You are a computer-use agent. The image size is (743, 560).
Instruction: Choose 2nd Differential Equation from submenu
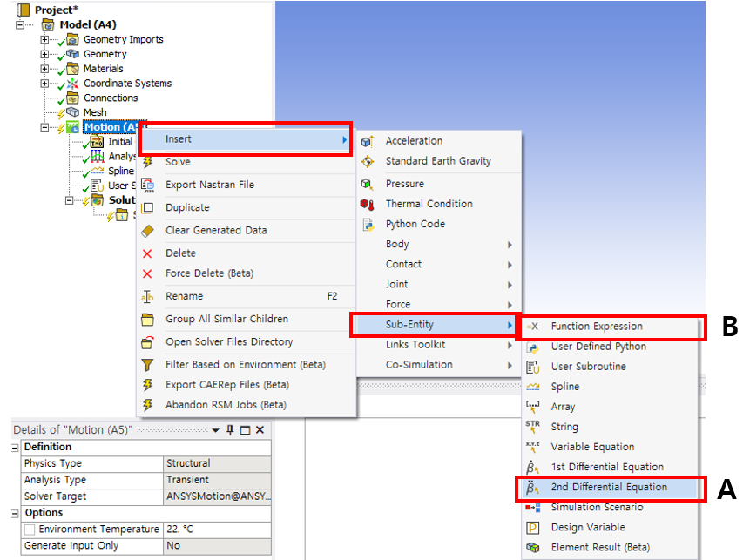pos(609,487)
